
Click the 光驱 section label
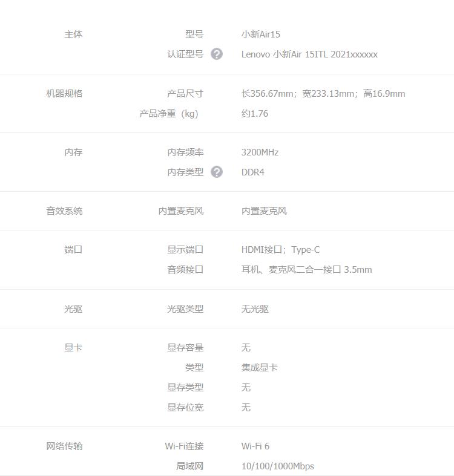[73, 309]
